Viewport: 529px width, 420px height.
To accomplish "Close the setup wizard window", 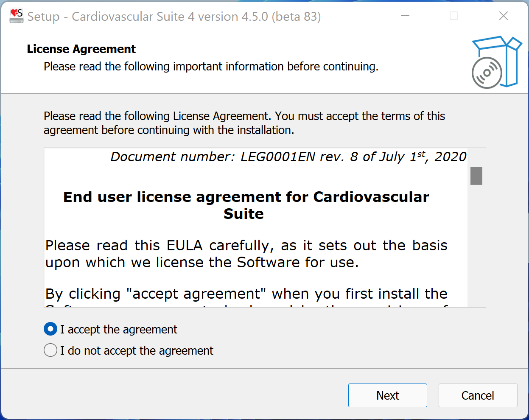I will click(504, 16).
